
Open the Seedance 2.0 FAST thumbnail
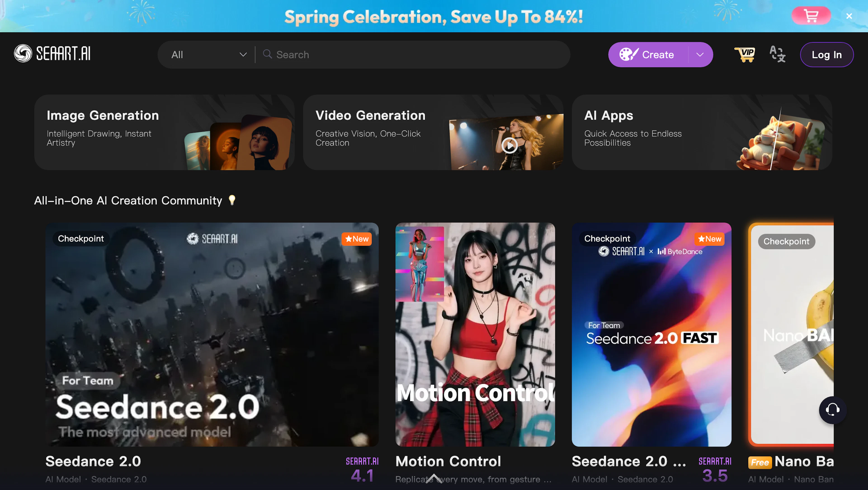[x=651, y=334]
